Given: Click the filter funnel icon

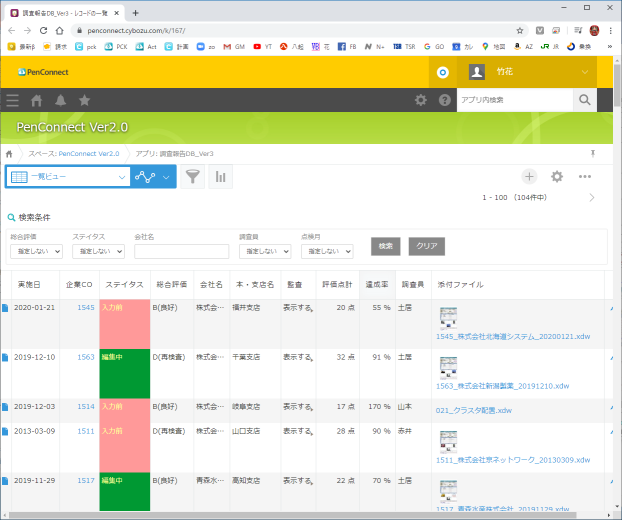Looking at the screenshot, I should click(x=192, y=177).
